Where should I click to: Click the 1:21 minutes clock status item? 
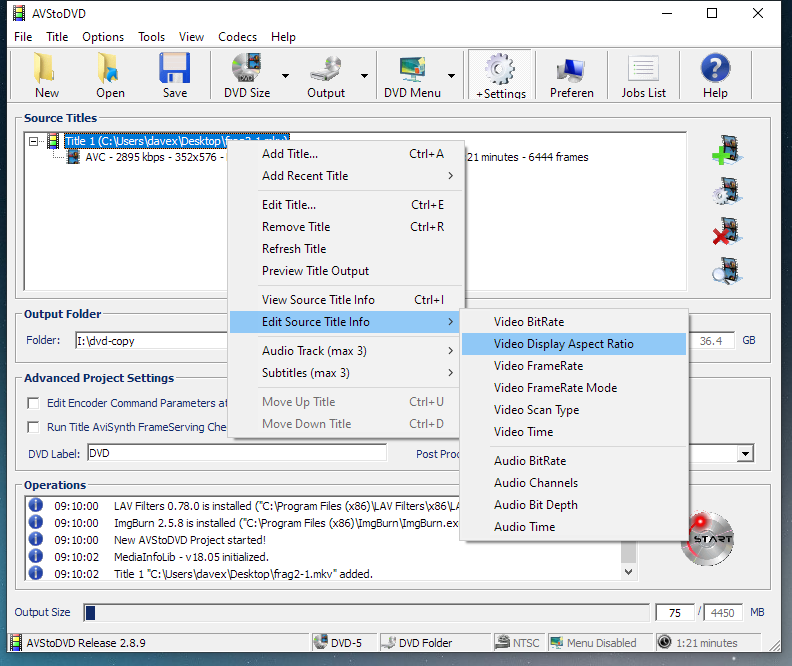click(707, 643)
